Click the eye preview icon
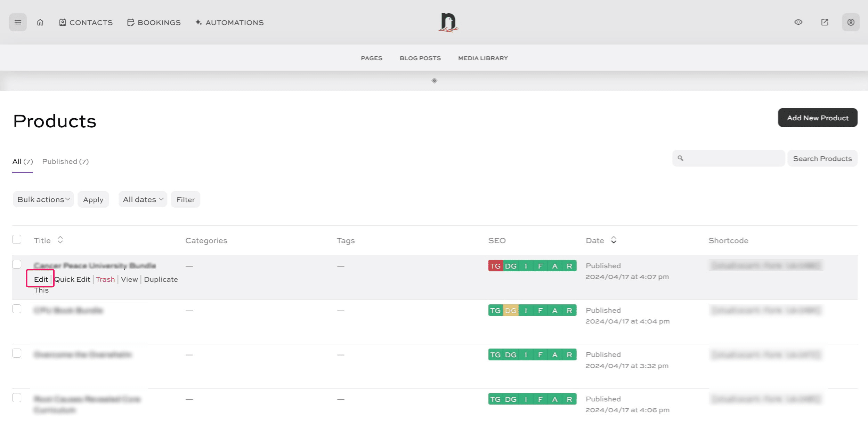868x423 pixels. tap(798, 22)
